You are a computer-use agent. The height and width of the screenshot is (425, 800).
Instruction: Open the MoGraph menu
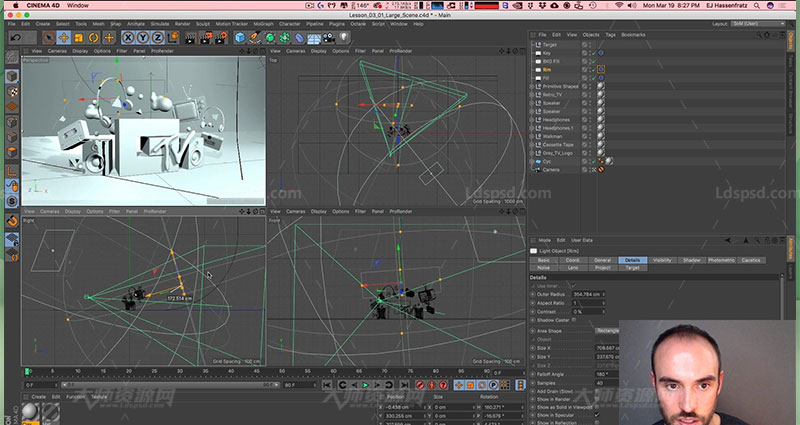pos(263,24)
